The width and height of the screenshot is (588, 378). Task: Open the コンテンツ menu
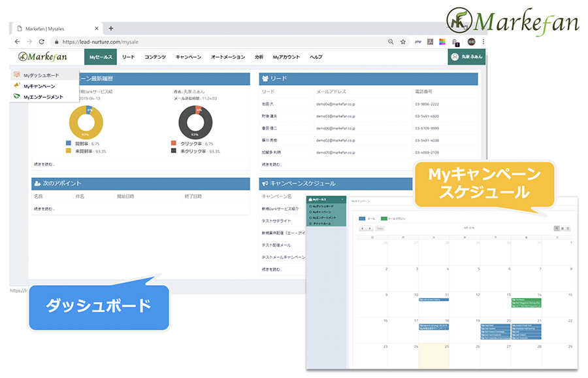point(155,57)
